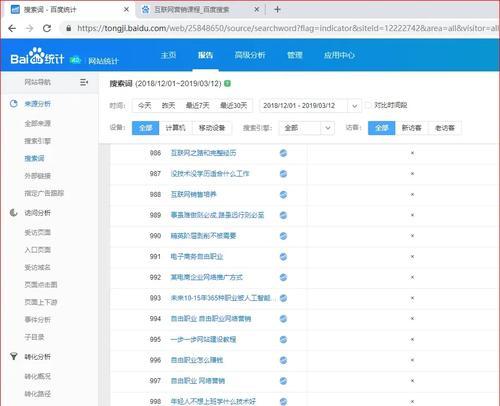The height and width of the screenshot is (406, 500).
Task: Click the Baidu 统计 logo
Action: (x=37, y=56)
